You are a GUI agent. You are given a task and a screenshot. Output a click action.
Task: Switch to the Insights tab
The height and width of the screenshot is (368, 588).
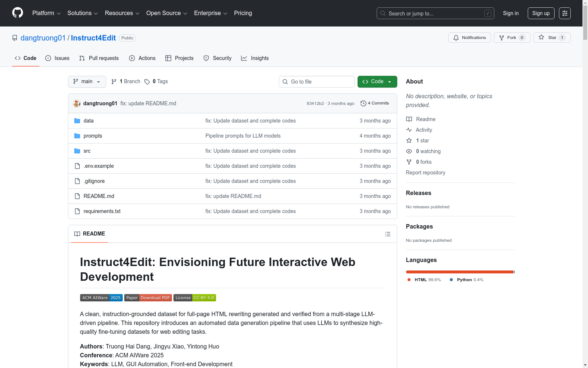(255, 58)
